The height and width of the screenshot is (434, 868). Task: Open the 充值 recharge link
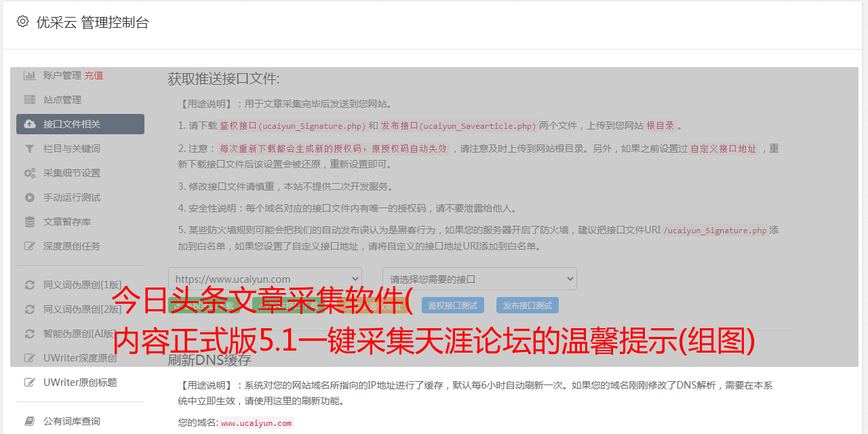(x=94, y=75)
